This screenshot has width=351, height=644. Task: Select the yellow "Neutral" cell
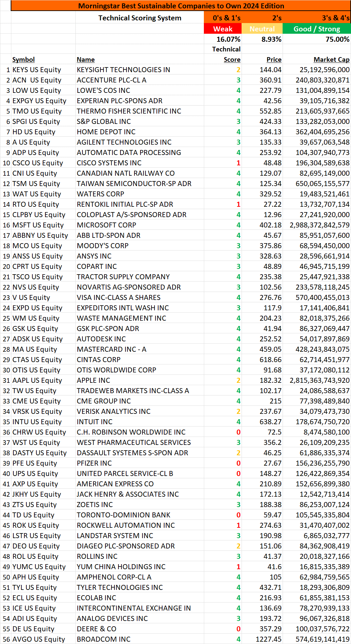(x=262, y=29)
